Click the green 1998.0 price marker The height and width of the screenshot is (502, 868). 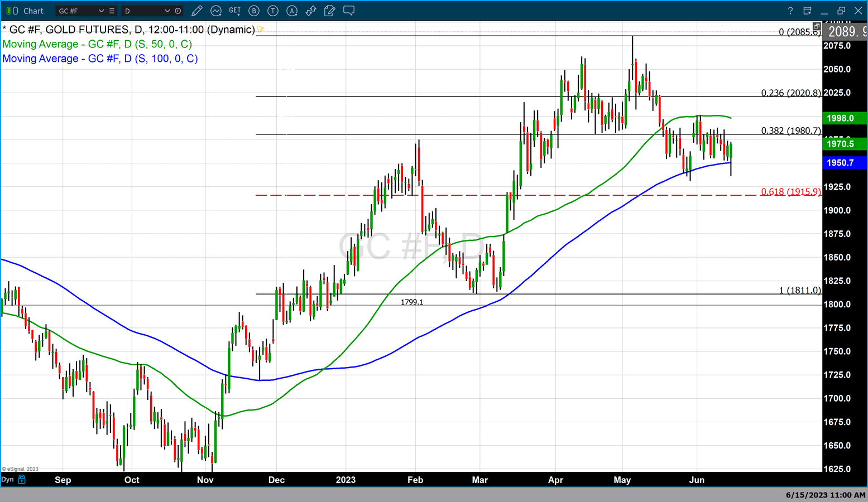coord(844,118)
